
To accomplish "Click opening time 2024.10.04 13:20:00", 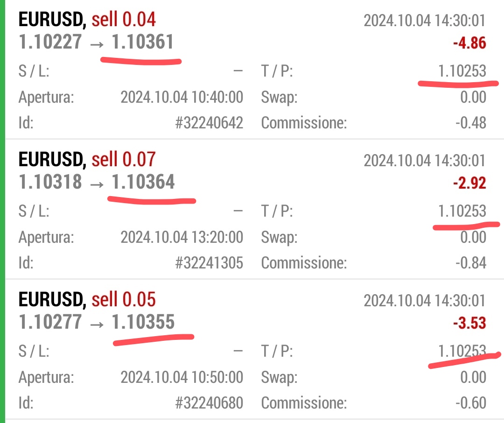I will 182,237.
